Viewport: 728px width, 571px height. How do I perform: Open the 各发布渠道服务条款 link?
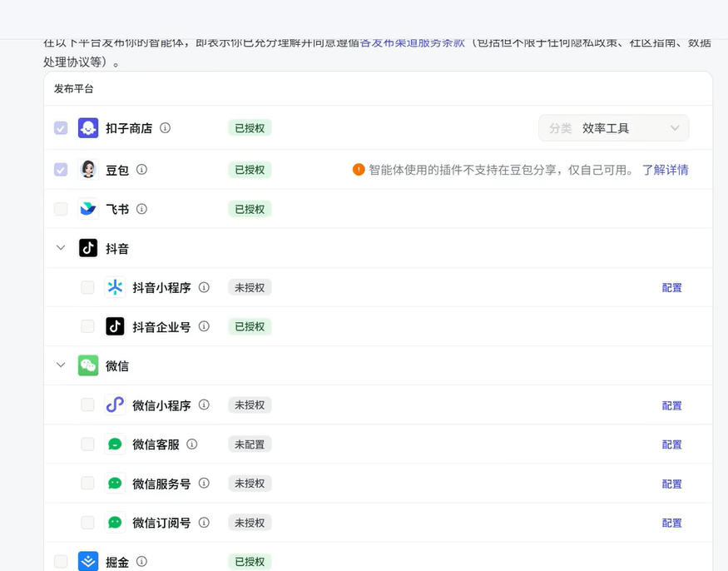412,42
